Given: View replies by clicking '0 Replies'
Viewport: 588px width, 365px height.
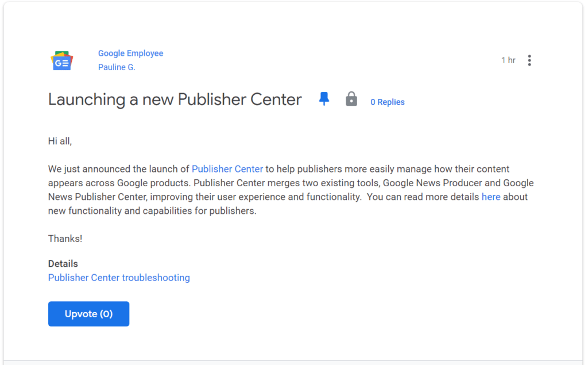Looking at the screenshot, I should coord(387,102).
